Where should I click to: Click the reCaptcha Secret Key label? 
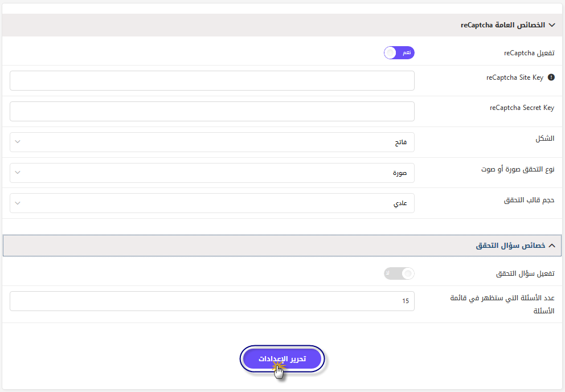pyautogui.click(x=522, y=108)
